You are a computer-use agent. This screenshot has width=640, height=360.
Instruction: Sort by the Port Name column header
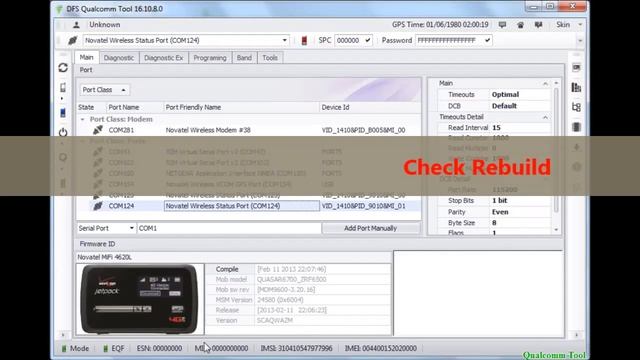124,107
